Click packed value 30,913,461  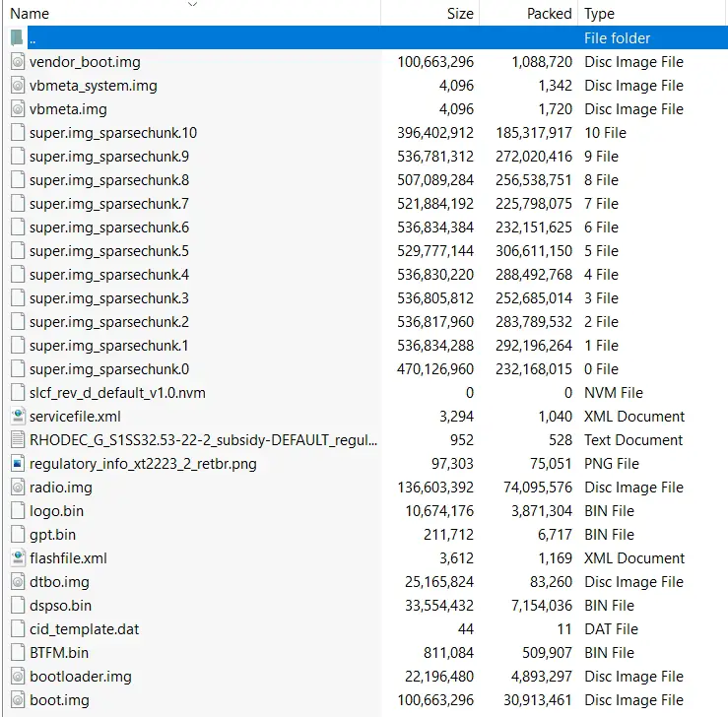click(538, 700)
